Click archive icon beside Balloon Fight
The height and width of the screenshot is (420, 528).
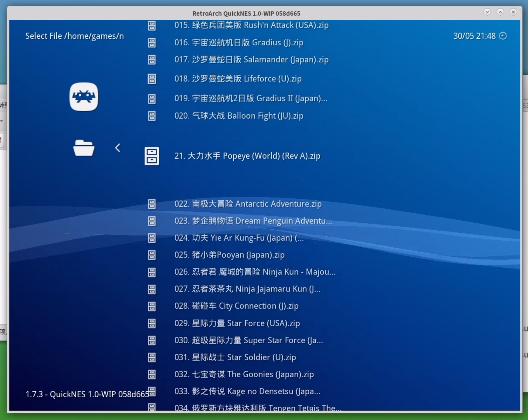tap(152, 116)
